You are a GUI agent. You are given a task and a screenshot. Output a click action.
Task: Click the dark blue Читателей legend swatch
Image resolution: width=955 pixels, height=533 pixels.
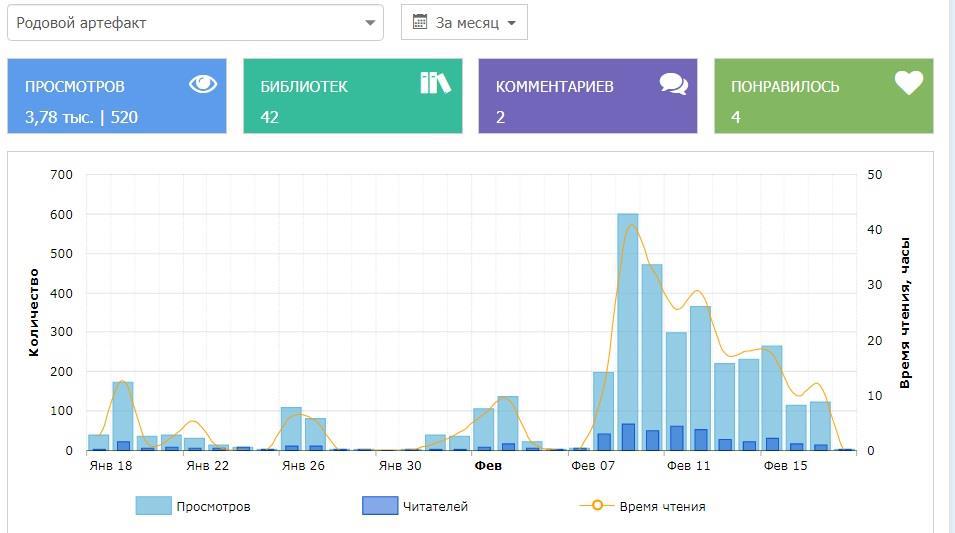click(x=379, y=506)
